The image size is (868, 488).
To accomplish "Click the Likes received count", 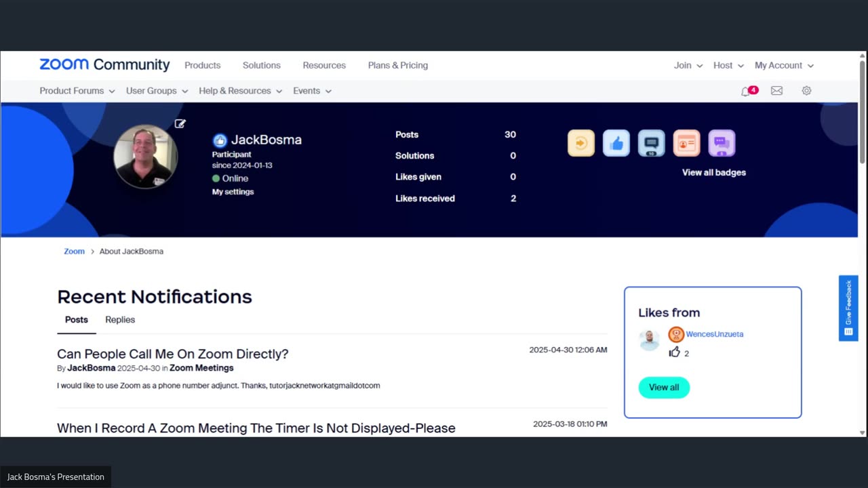I will point(513,198).
